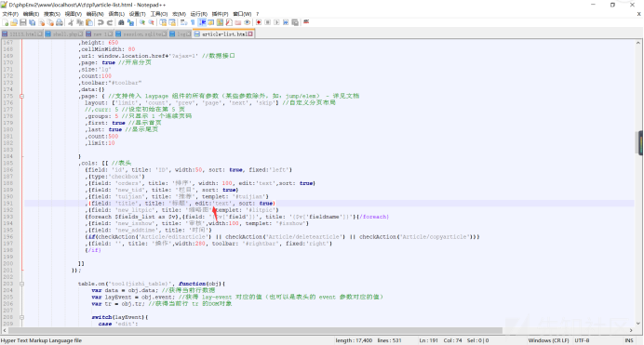
Task: Click the Open file toolbar icon
Action: click(14, 22)
